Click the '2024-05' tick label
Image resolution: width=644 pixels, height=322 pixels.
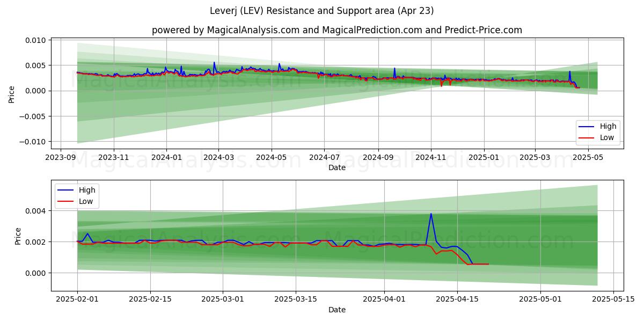pyautogui.click(x=271, y=157)
